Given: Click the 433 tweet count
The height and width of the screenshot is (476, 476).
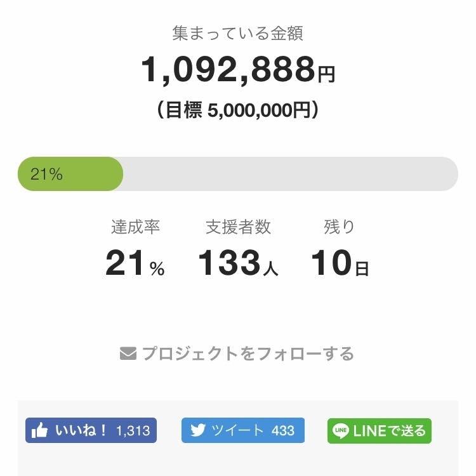Looking at the screenshot, I should pos(282,431).
